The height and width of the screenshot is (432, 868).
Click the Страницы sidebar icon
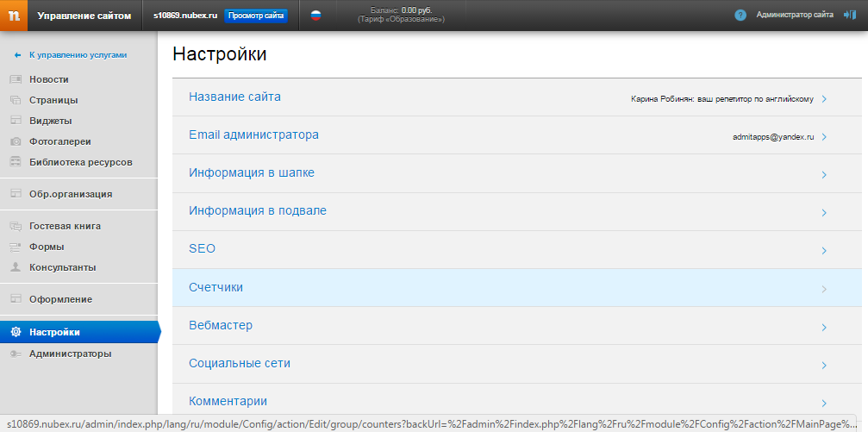tap(16, 100)
